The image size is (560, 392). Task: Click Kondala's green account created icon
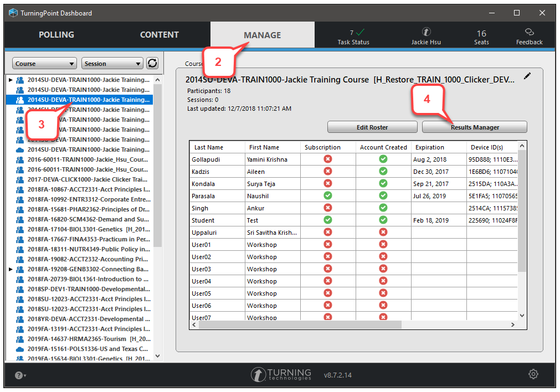click(383, 183)
